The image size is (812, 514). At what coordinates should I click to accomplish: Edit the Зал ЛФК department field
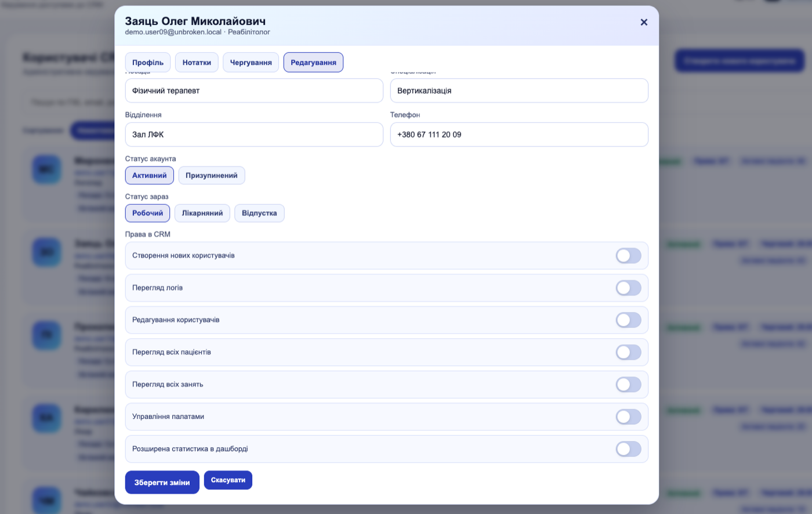254,135
